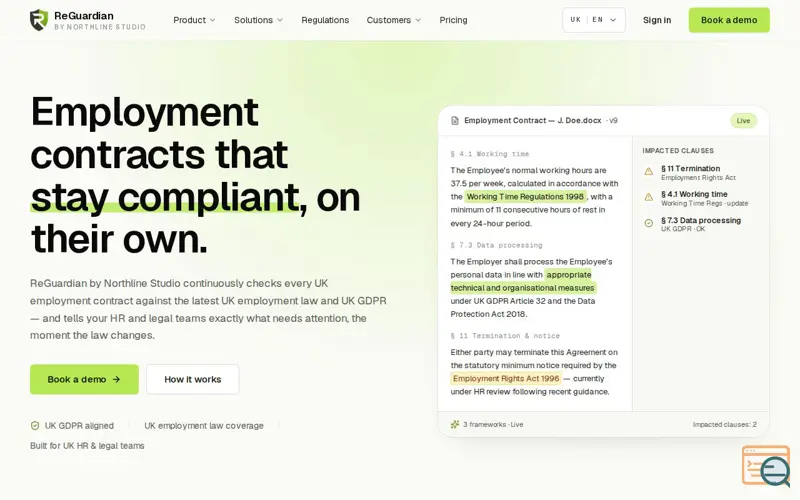Viewport: 800px width, 500px height.
Task: Click the sparkle icon beside 3 frameworks
Action: click(x=455, y=424)
